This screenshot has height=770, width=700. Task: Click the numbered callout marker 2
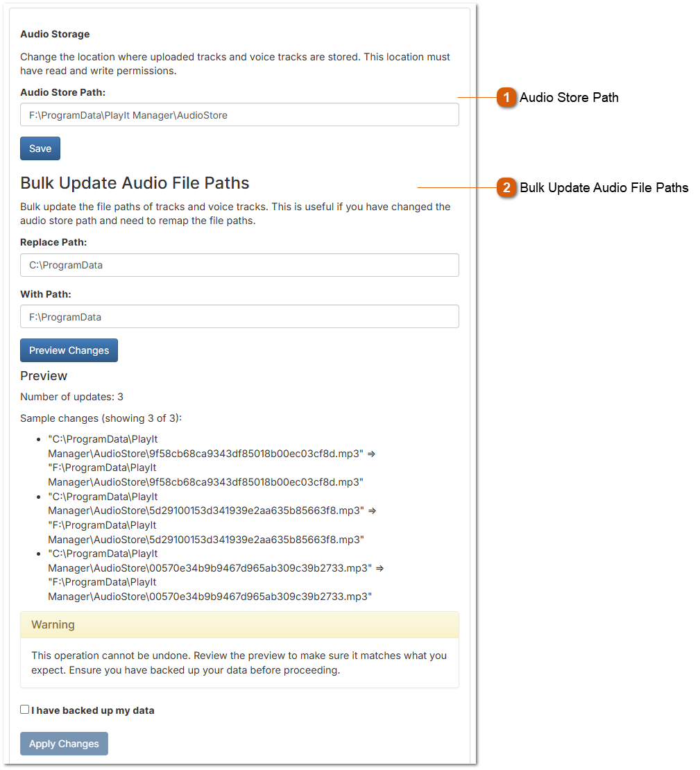pyautogui.click(x=506, y=188)
